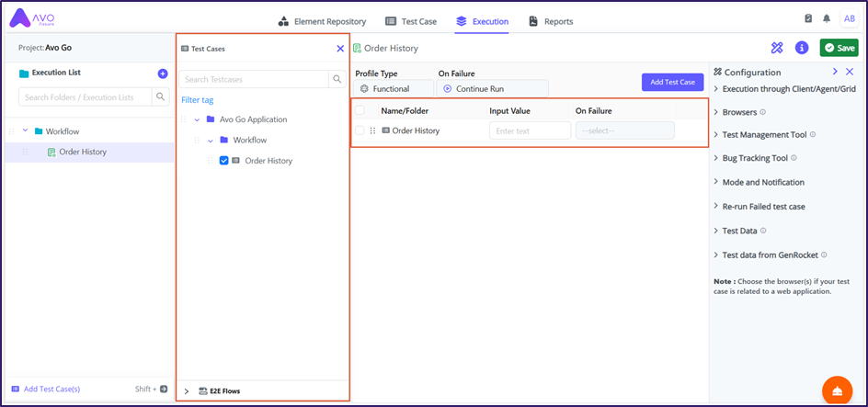This screenshot has height=407, width=868.
Task: Tick the Order History row checkbox
Action: click(360, 130)
